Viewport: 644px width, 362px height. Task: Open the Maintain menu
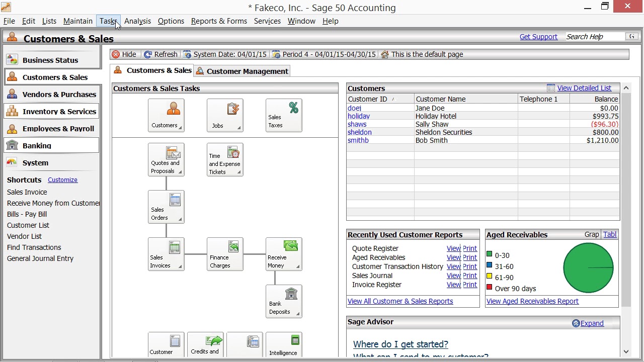point(78,21)
